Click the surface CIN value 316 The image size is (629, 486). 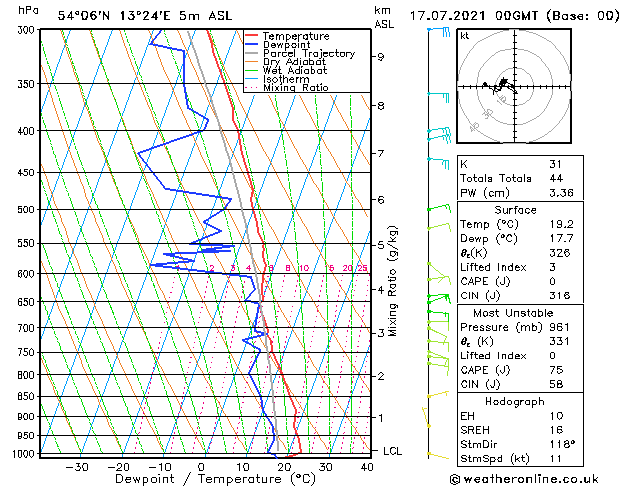(560, 296)
